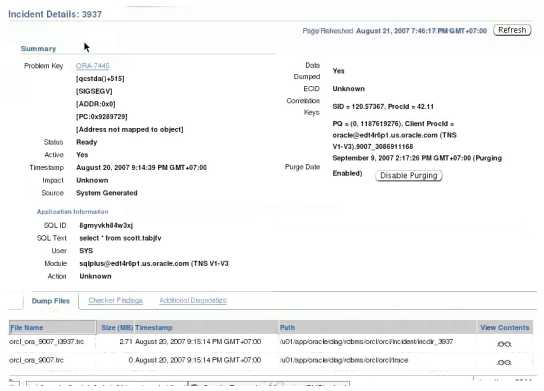Viewport: 544px width, 391px height.
Task: Click the Purge Date value September 9, 2007
Action: tap(417, 158)
